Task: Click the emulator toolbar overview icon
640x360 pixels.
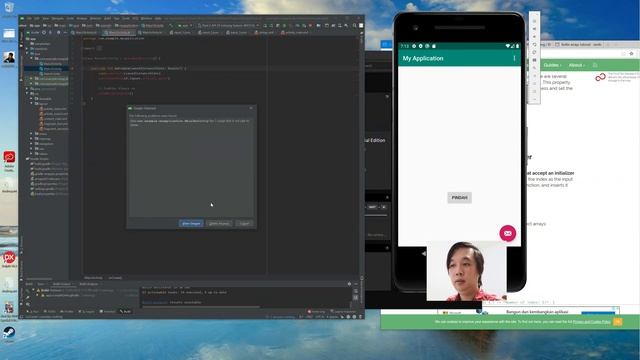Action: pos(534,91)
